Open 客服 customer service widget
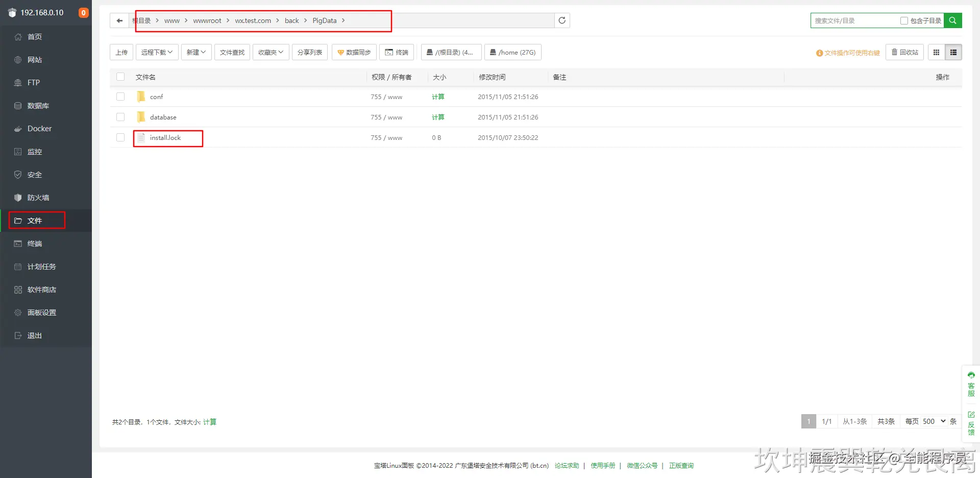This screenshot has width=980, height=478. 971,385
